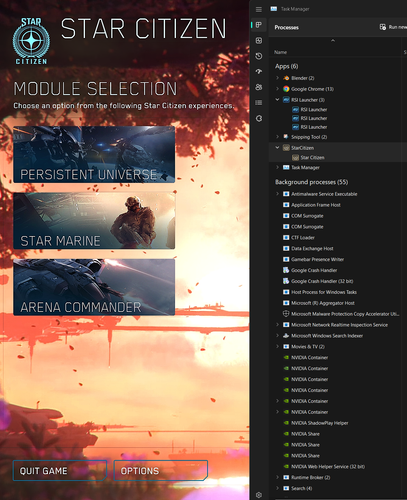
Task: Open the Task Manager hamburger navigation menu
Action: point(259,9)
